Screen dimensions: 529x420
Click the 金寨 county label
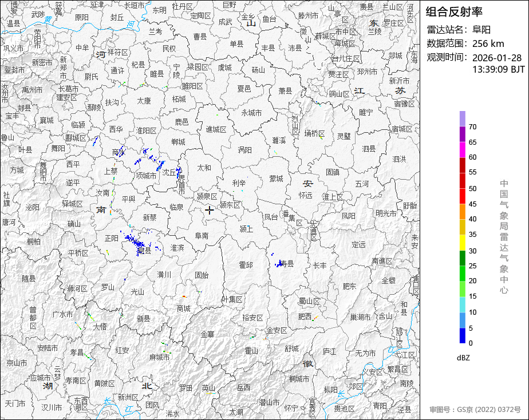tap(207, 334)
